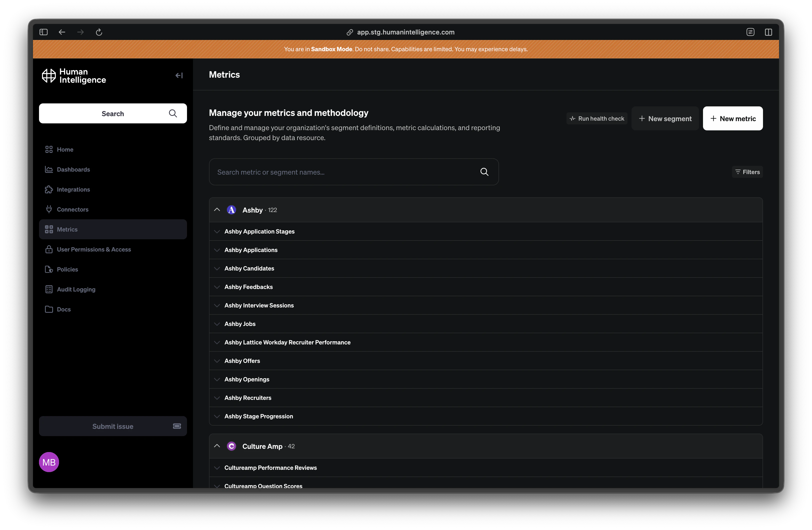The height and width of the screenshot is (530, 812).
Task: Open Audit Logging in the sidebar
Action: point(113,289)
